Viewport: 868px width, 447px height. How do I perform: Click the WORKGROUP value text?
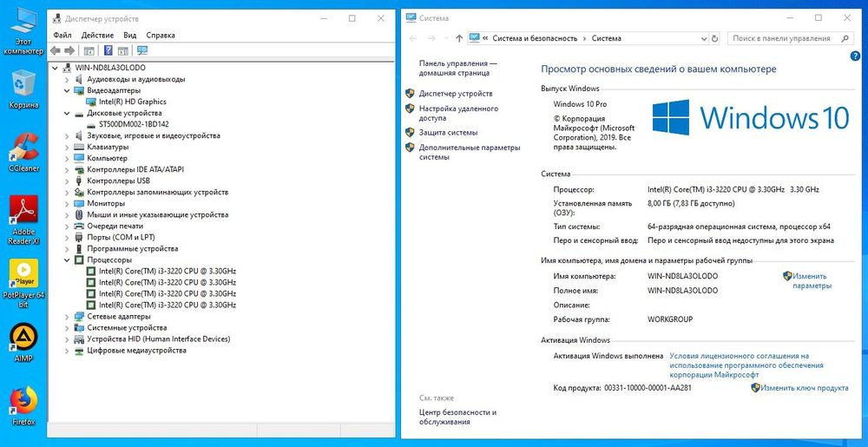(x=670, y=319)
